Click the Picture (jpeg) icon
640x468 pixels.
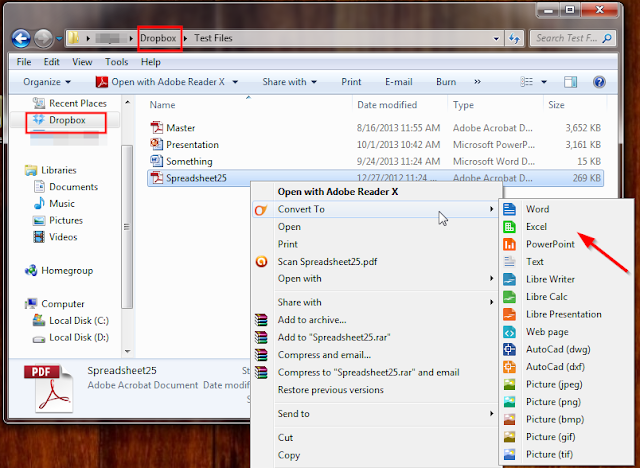coord(509,384)
